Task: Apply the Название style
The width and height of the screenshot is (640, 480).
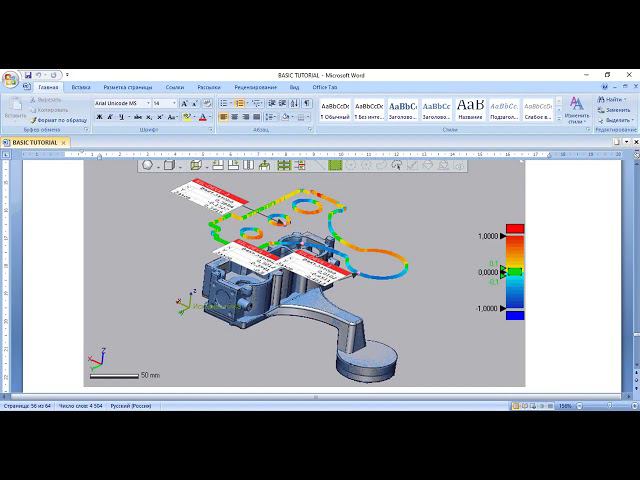Action: point(470,110)
